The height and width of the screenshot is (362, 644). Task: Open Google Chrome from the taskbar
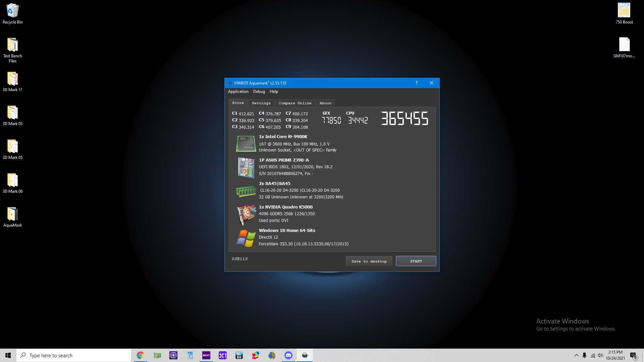[140, 355]
